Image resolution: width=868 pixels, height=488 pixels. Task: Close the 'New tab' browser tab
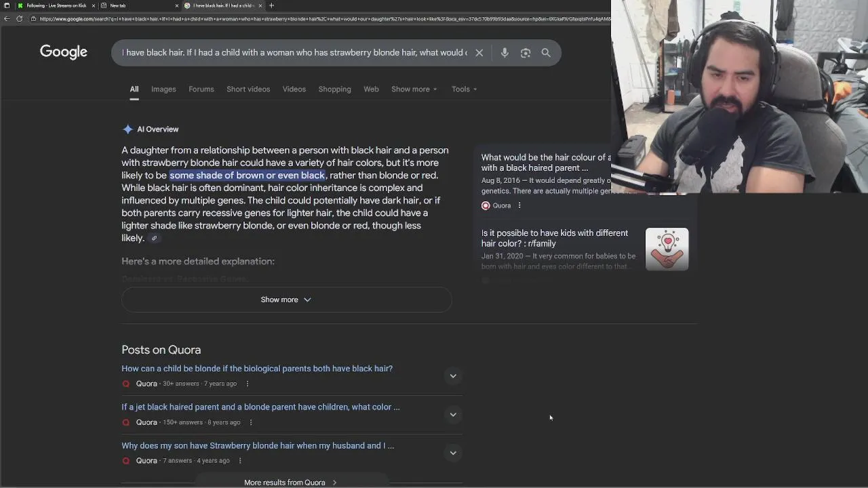[177, 5]
